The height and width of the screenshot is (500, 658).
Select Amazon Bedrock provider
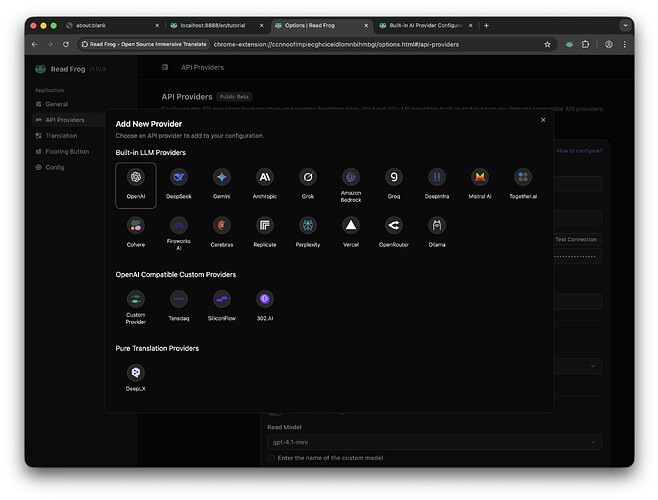coord(351,185)
